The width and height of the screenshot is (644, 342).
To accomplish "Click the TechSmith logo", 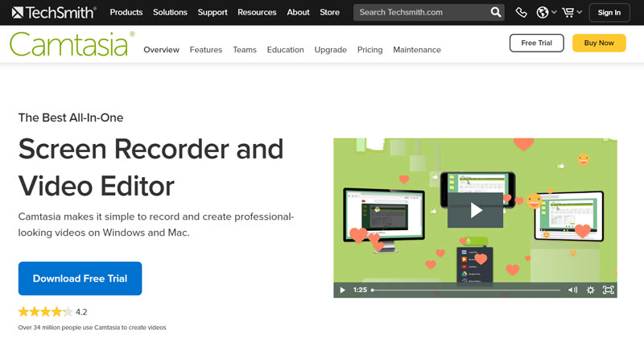I will (x=54, y=13).
